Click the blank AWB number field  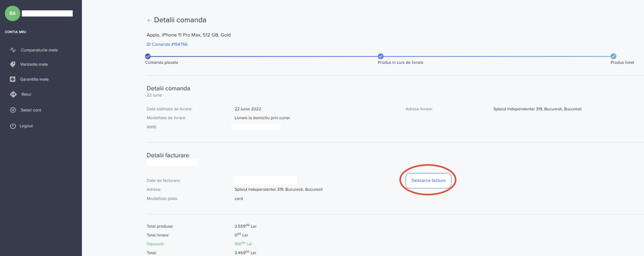[256, 127]
